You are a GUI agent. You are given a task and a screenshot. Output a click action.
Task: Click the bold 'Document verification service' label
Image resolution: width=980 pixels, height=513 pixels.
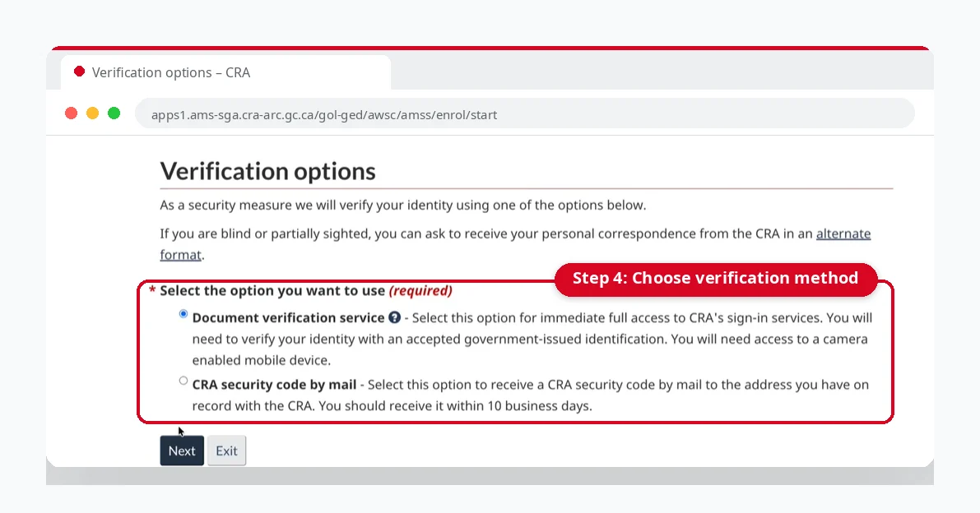pyautogui.click(x=288, y=317)
